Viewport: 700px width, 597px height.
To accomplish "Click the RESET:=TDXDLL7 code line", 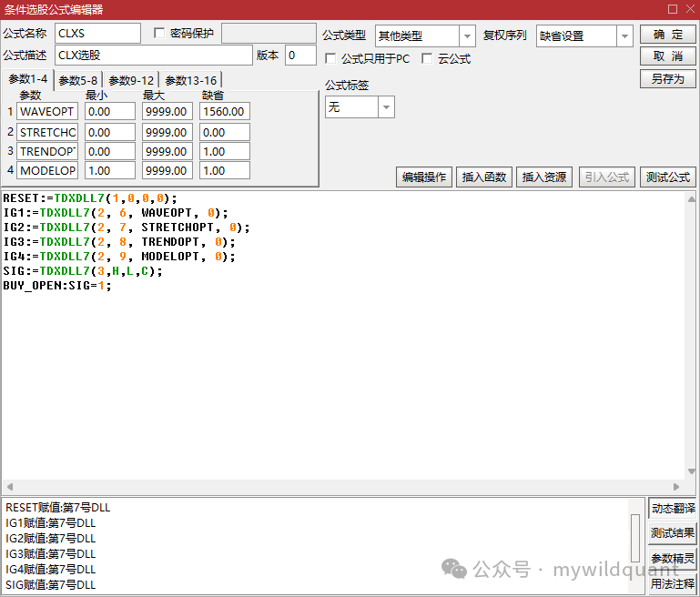I will [90, 198].
